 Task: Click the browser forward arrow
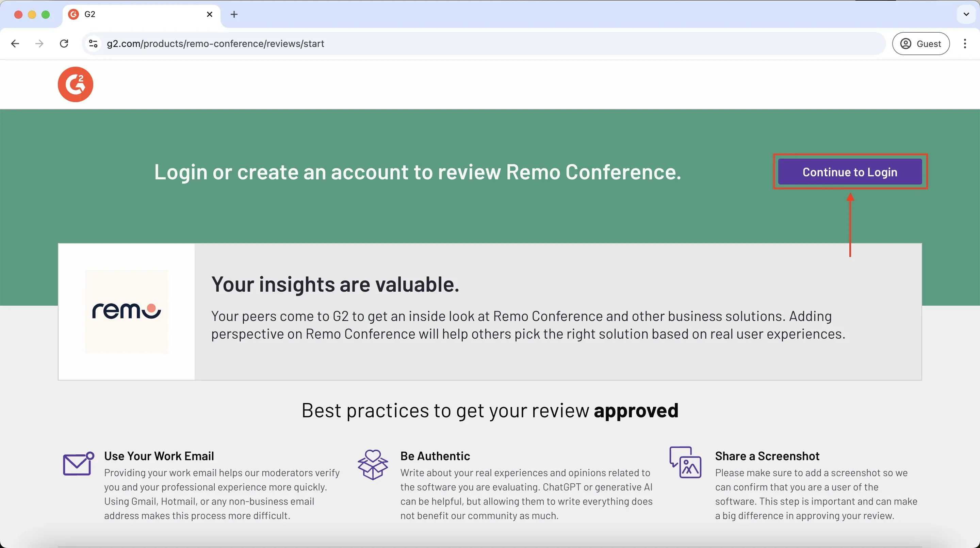[x=39, y=44]
